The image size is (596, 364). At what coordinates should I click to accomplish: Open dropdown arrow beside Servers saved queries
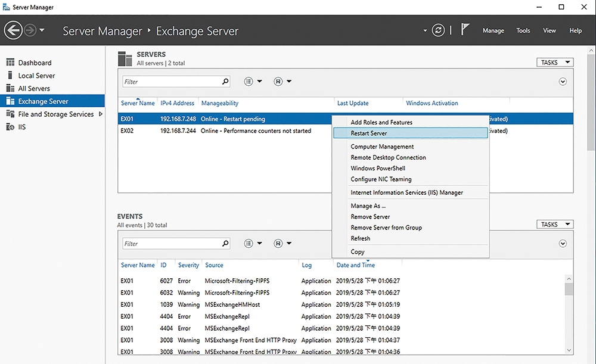[x=289, y=81]
